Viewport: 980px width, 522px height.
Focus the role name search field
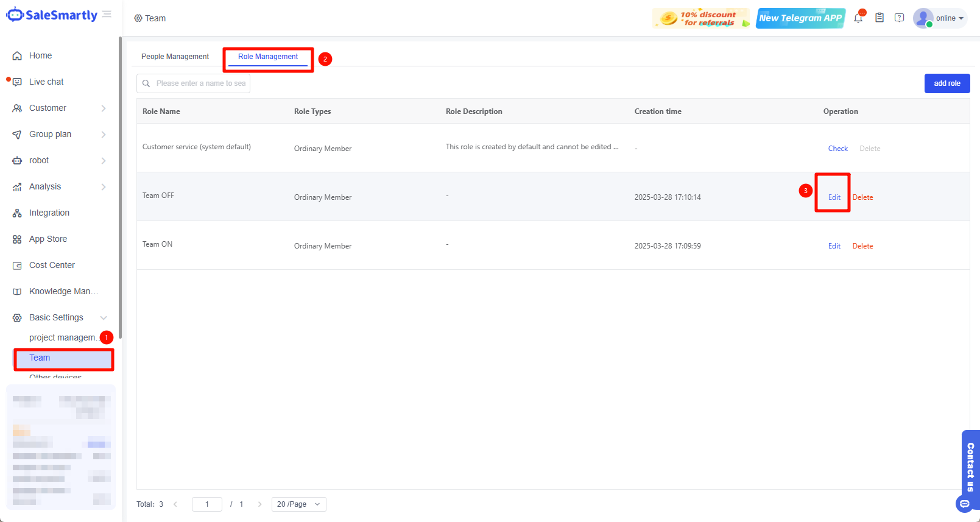click(x=200, y=83)
